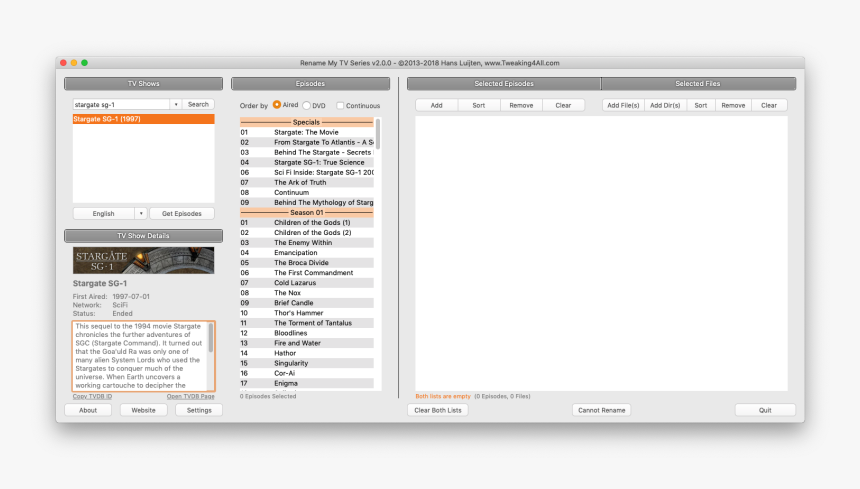Open the Settings button
The height and width of the screenshot is (489, 860).
coord(199,410)
